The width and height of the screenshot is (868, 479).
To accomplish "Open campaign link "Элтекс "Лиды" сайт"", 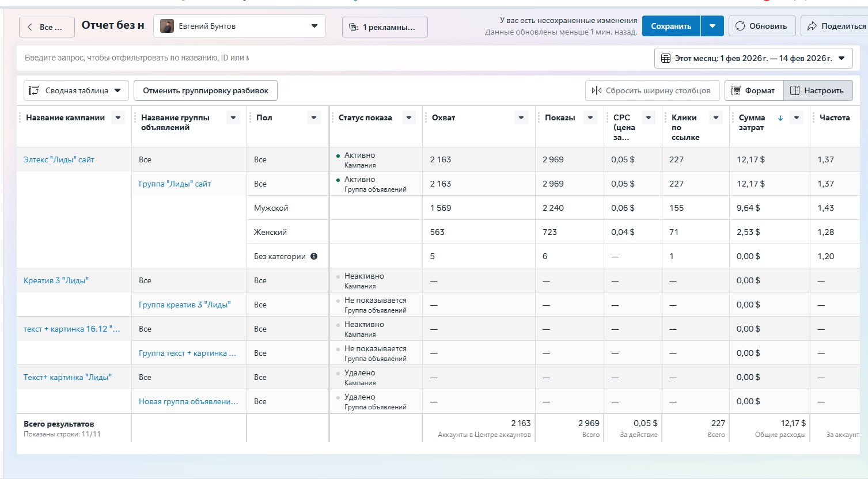I will point(59,159).
